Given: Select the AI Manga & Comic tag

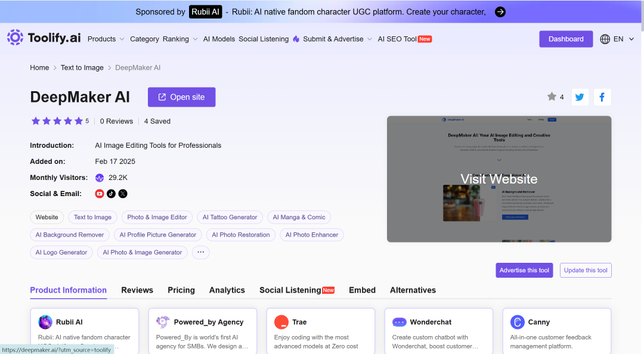Looking at the screenshot, I should (x=299, y=218).
